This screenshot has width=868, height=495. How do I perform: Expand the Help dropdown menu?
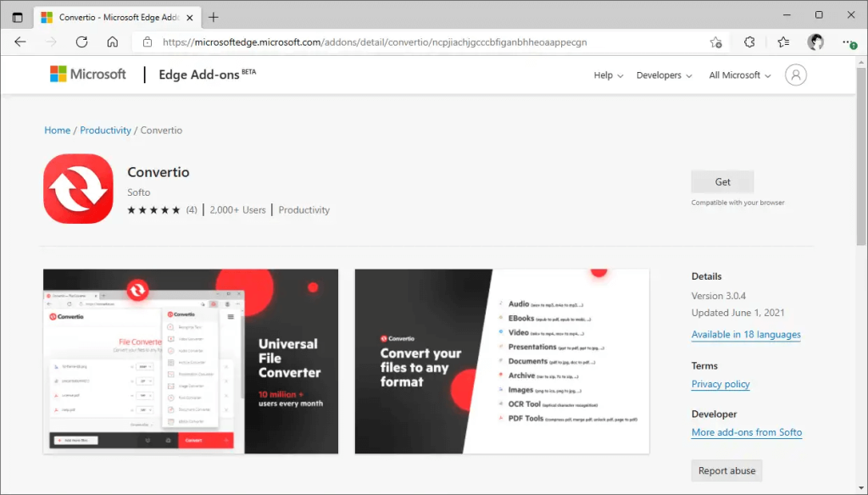point(608,75)
